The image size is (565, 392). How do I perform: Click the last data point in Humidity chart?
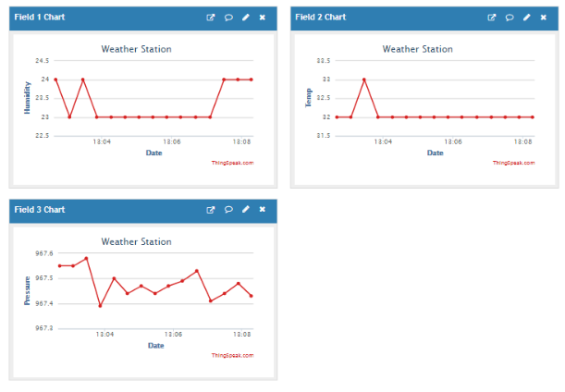point(252,80)
